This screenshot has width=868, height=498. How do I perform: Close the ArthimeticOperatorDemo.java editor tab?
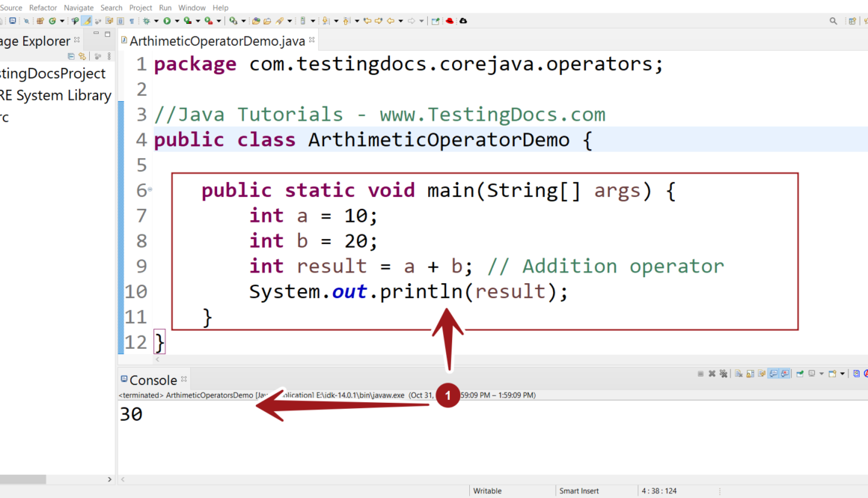tap(312, 40)
